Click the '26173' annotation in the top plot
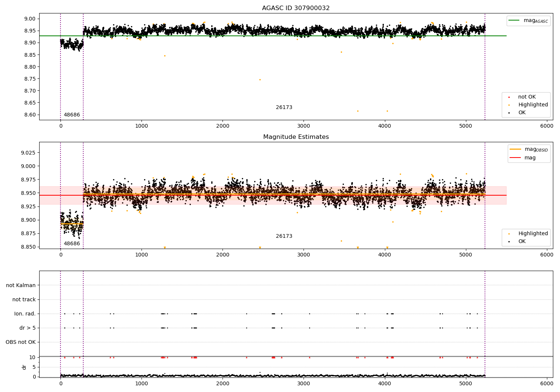560x392 pixels. coord(284,107)
